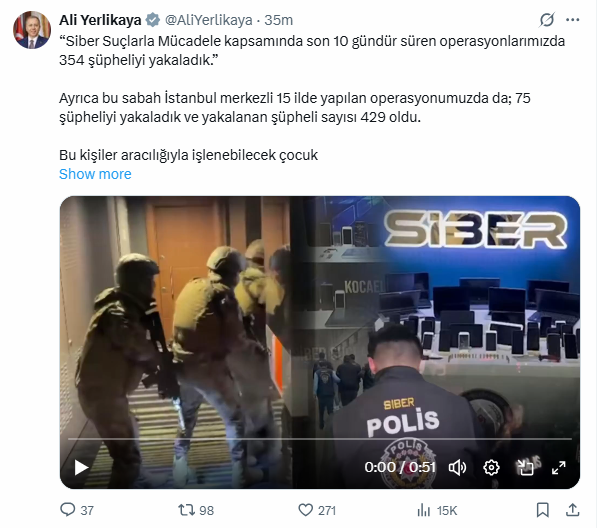Viewport: 607px width, 528px height.
Task: Open video settings gear
Action: pyautogui.click(x=491, y=468)
